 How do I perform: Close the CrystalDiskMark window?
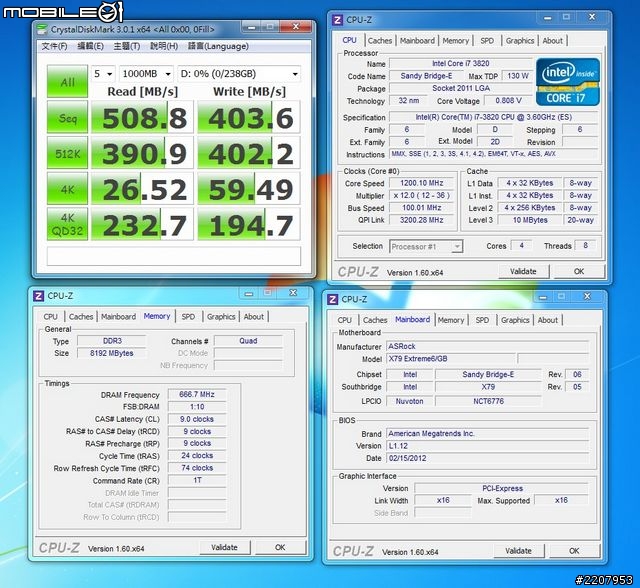tap(296, 27)
